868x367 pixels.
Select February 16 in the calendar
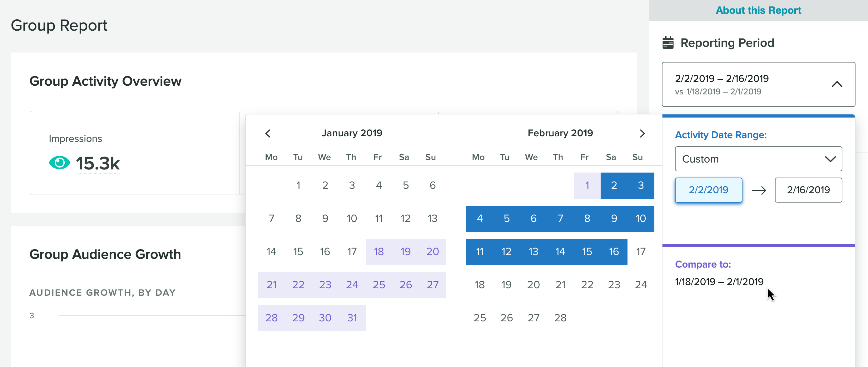(x=614, y=252)
